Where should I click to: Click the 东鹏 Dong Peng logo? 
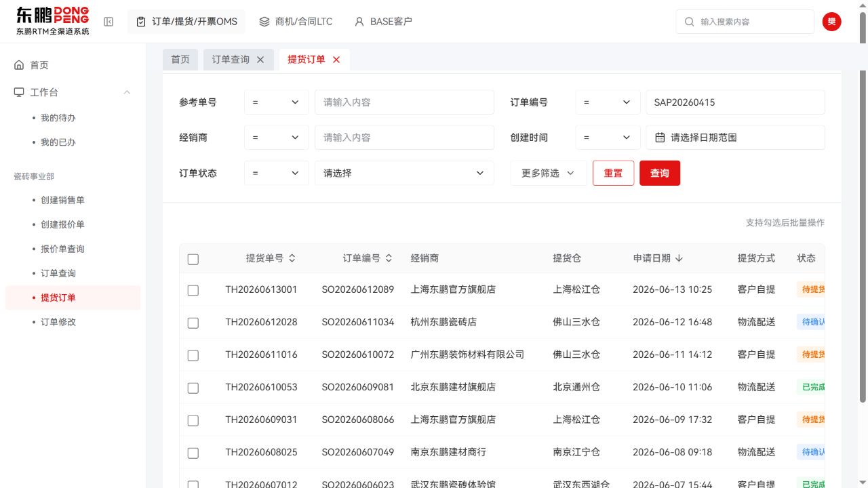click(53, 22)
